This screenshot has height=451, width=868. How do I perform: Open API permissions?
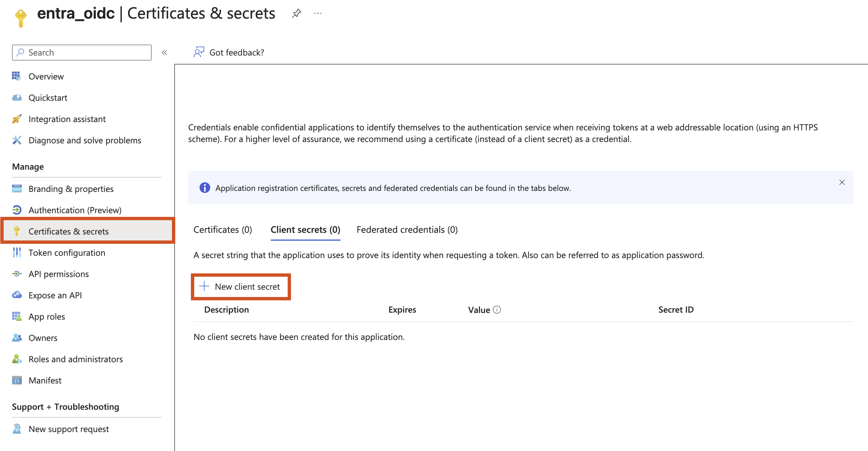(x=59, y=274)
